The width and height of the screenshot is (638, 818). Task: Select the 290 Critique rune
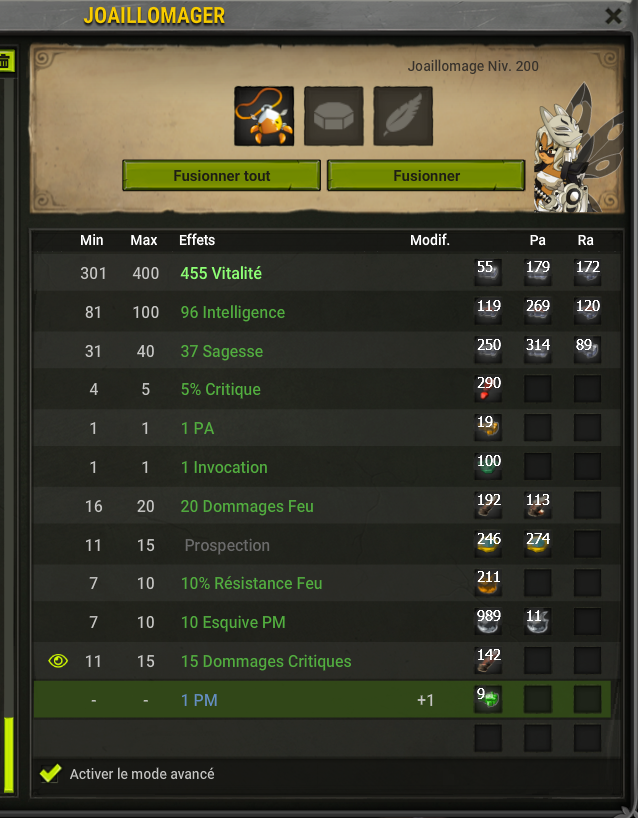tap(488, 389)
